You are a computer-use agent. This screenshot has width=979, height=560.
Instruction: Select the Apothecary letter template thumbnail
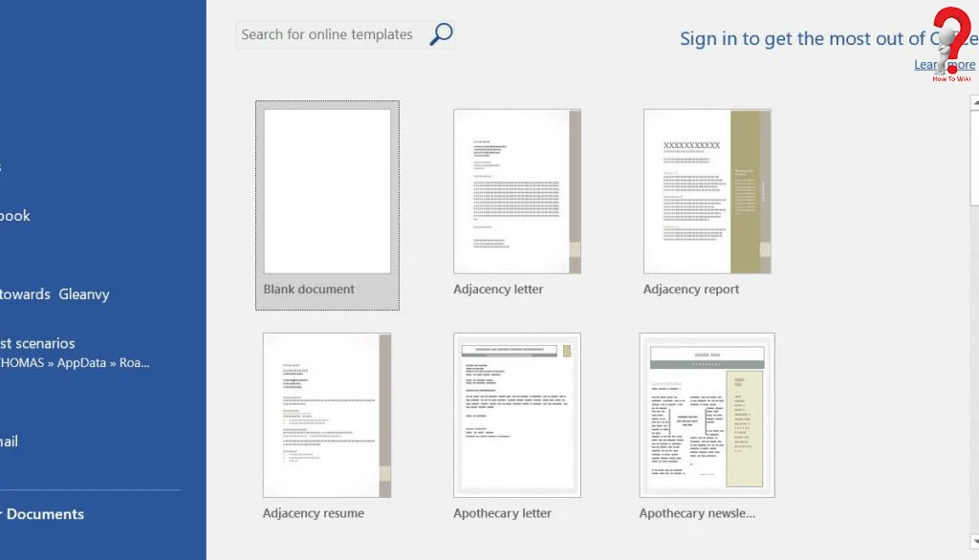click(x=516, y=415)
